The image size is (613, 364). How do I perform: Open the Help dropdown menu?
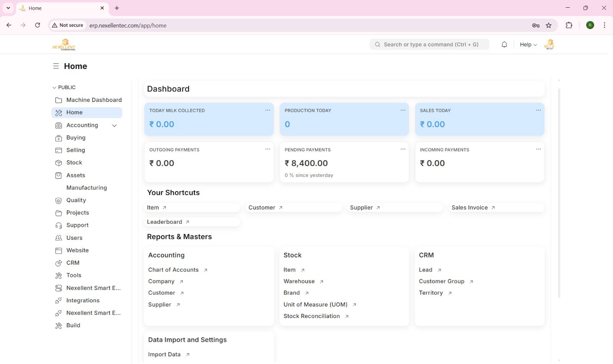point(528,44)
